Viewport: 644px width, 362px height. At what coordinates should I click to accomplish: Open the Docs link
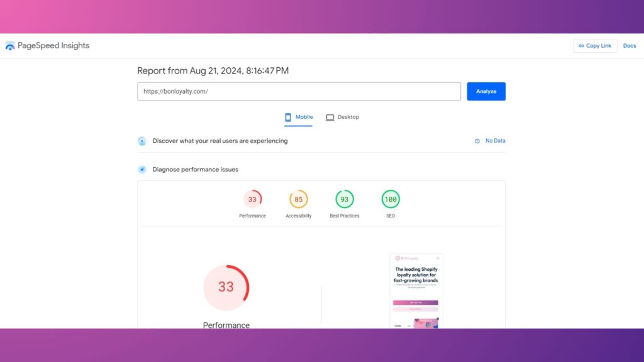(630, 45)
